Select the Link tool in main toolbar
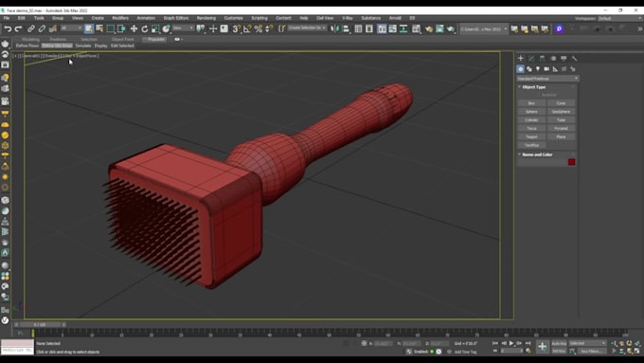The height and width of the screenshot is (363, 644). [x=31, y=28]
